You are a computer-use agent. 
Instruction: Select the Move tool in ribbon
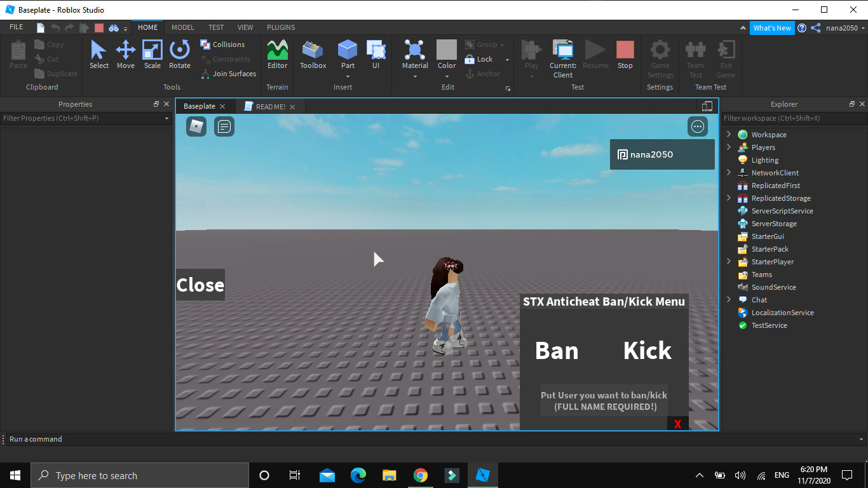pos(125,54)
